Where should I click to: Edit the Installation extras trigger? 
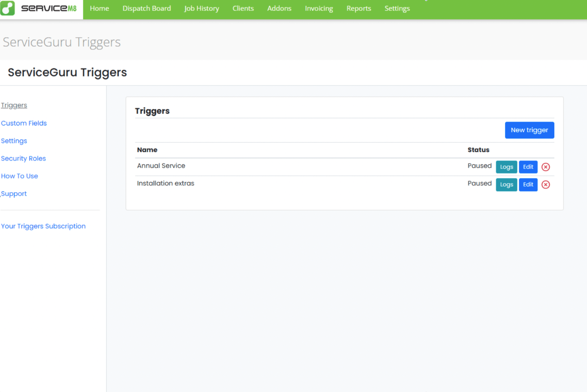click(x=528, y=185)
